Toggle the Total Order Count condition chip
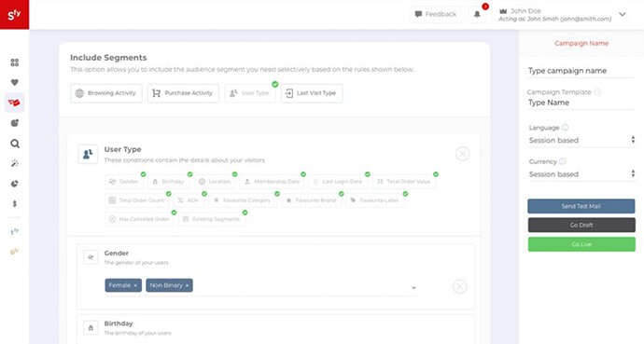 pos(137,200)
